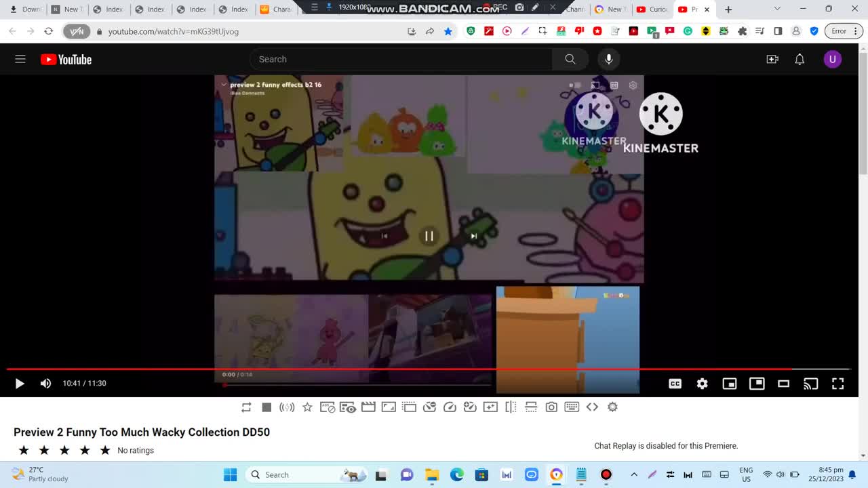Open the YouTube notifications bell

pos(800,59)
